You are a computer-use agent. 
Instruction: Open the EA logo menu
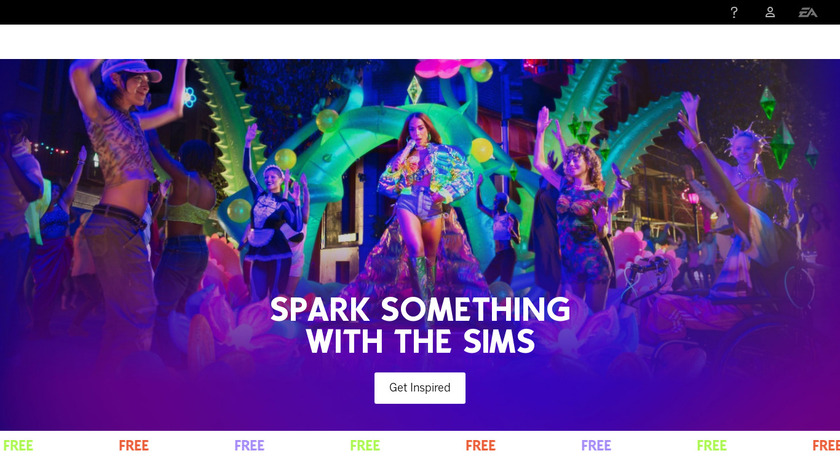pyautogui.click(x=808, y=12)
